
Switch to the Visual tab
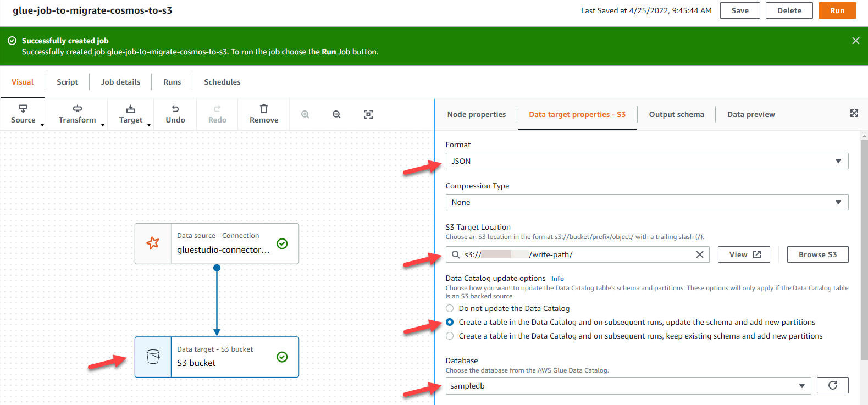[x=23, y=82]
